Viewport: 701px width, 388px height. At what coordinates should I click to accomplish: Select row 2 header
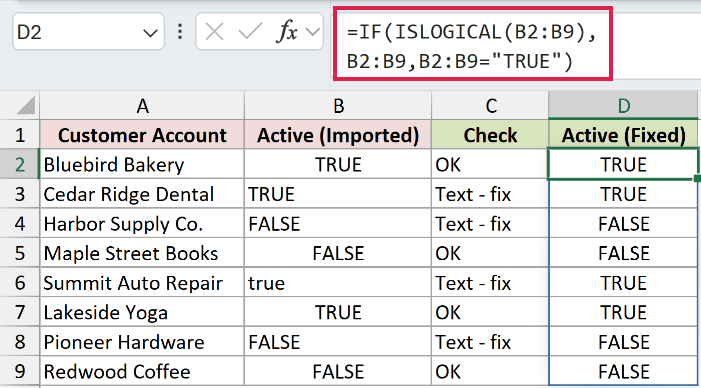point(20,164)
